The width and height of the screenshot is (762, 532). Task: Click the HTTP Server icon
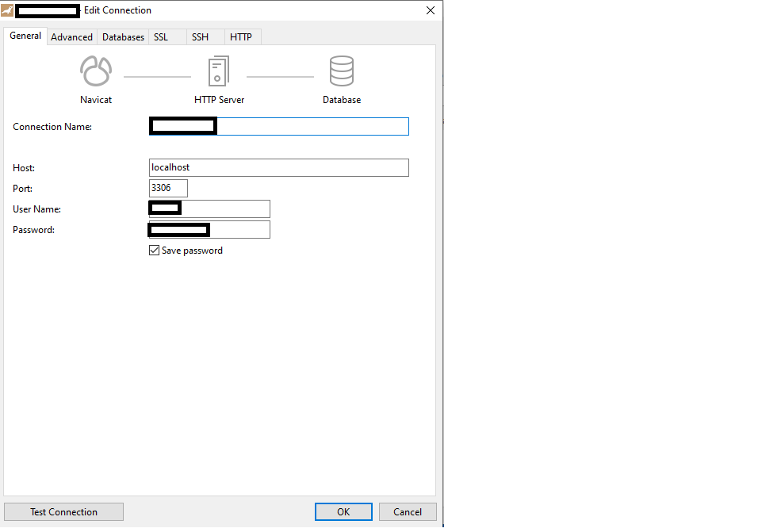(x=219, y=71)
